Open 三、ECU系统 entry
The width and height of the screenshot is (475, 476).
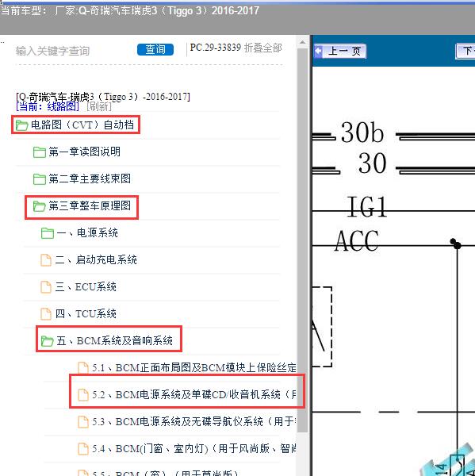tap(86, 287)
